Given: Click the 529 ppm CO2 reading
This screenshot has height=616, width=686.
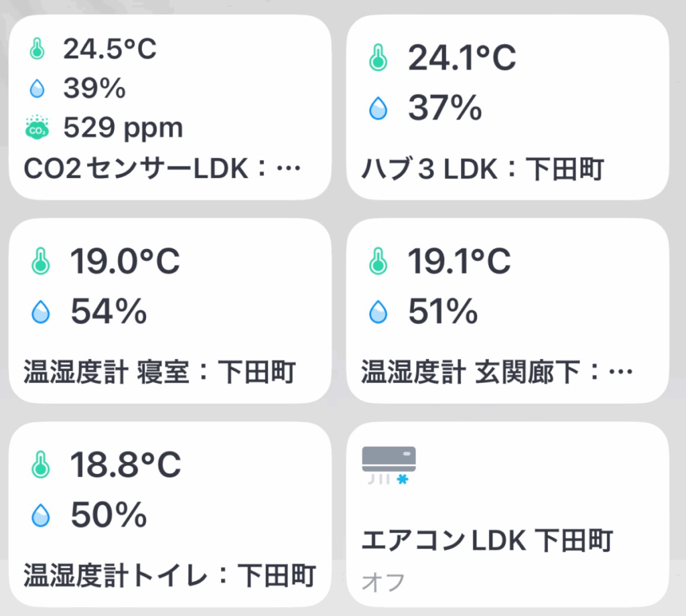Looking at the screenshot, I should 123,127.
